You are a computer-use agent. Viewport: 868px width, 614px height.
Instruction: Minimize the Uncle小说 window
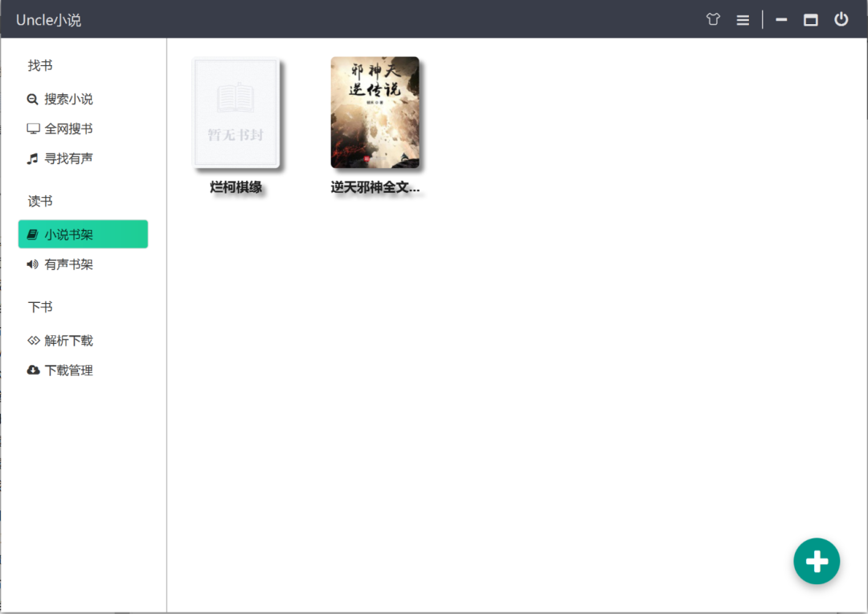tap(781, 19)
